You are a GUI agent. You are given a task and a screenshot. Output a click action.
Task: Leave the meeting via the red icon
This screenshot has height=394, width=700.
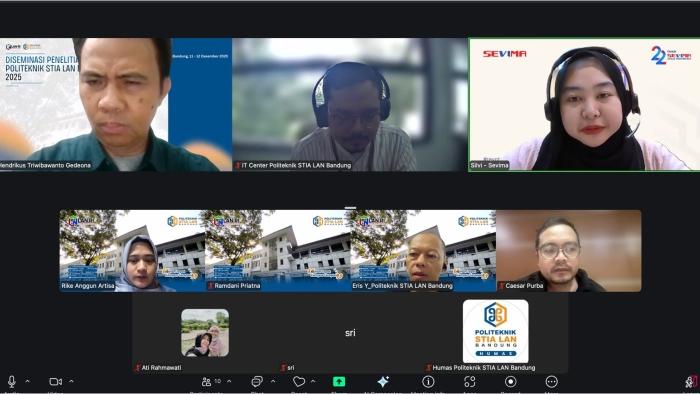(693, 382)
